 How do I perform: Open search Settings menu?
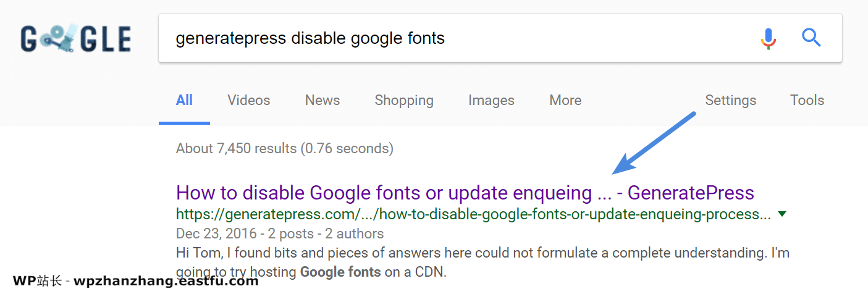click(730, 100)
